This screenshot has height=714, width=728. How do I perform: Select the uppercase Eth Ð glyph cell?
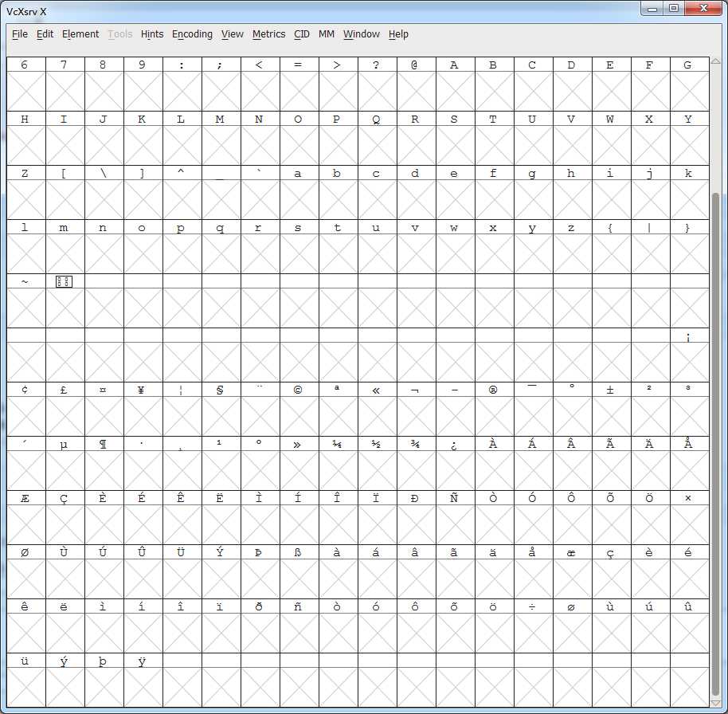(417, 518)
